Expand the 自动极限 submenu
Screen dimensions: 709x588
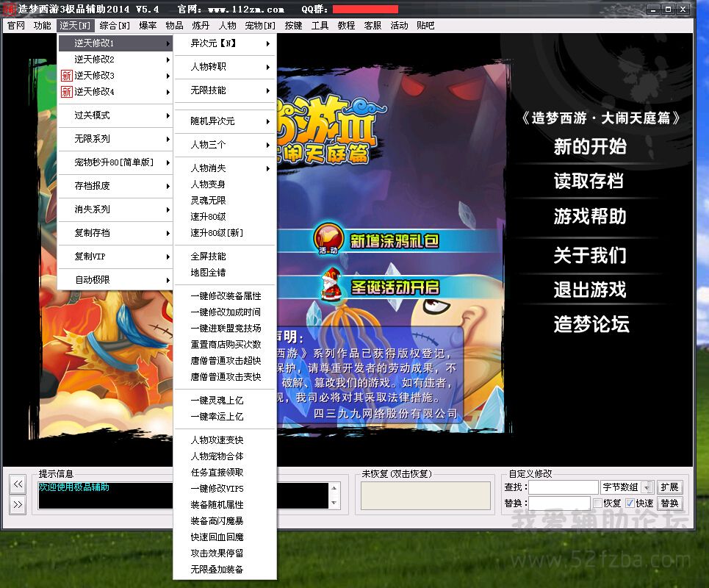pos(115,280)
